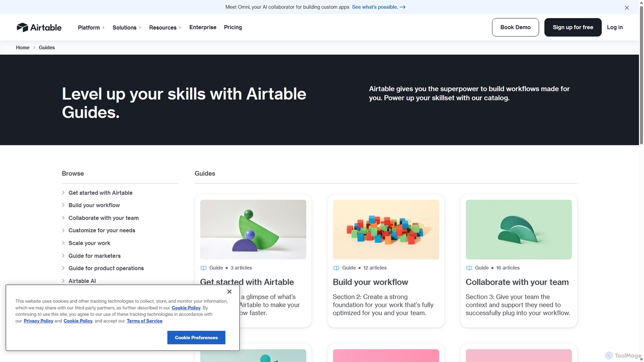Go to Home in the breadcrumb
This screenshot has height=362, width=644.
(x=23, y=47)
